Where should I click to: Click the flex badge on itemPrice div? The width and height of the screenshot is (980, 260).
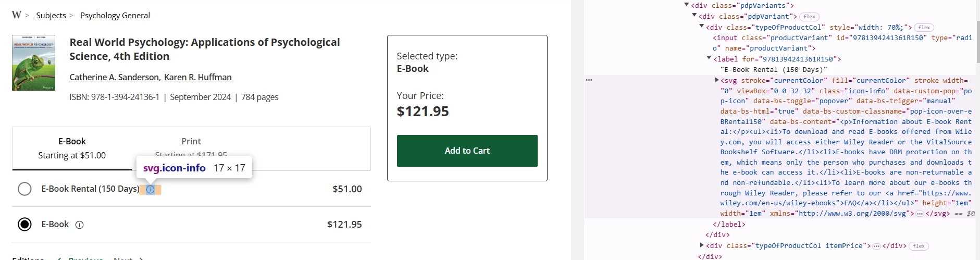pyautogui.click(x=919, y=246)
